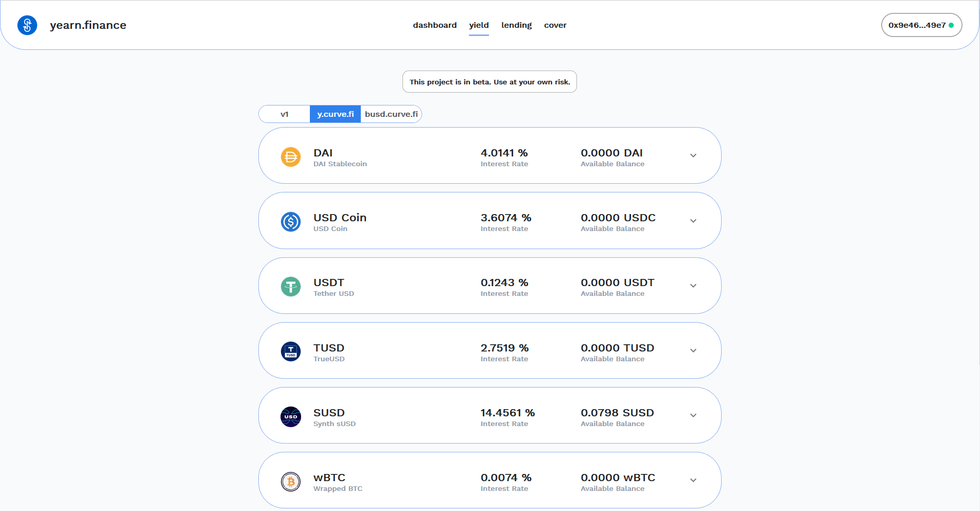The height and width of the screenshot is (511, 980).
Task: Click the 0.0000 USDC available balance
Action: [x=618, y=218]
